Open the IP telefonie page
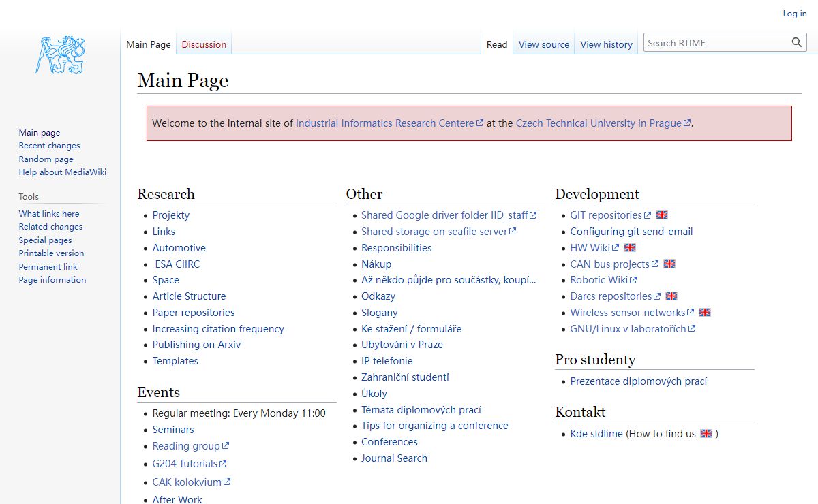 coord(387,361)
